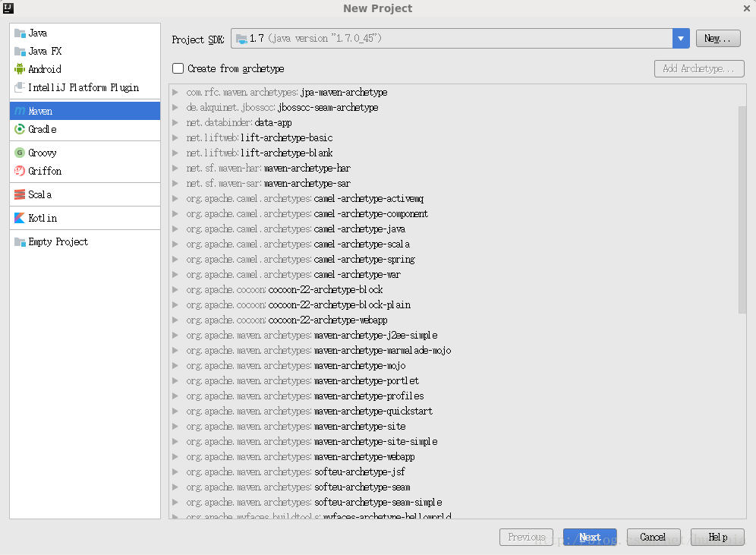Viewport: 756px width, 555px height.
Task: Click the Java project type icon
Action: [20, 33]
